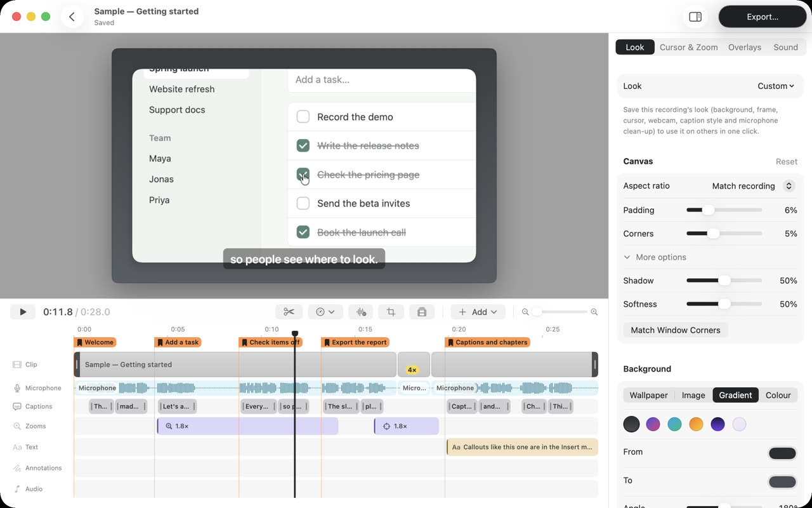The image size is (812, 508).
Task: Open the speed gauge dropdown
Action: click(x=325, y=312)
